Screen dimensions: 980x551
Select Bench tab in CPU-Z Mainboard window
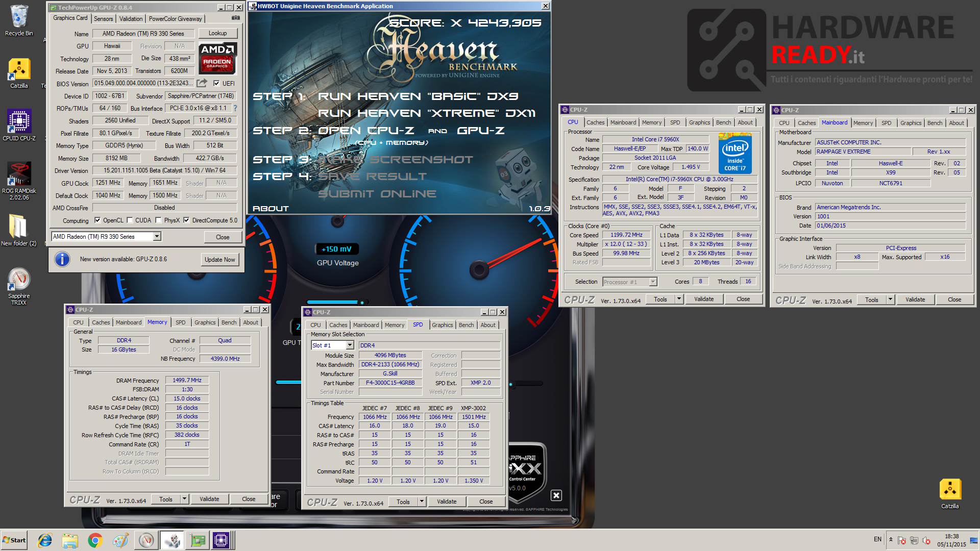tap(935, 123)
